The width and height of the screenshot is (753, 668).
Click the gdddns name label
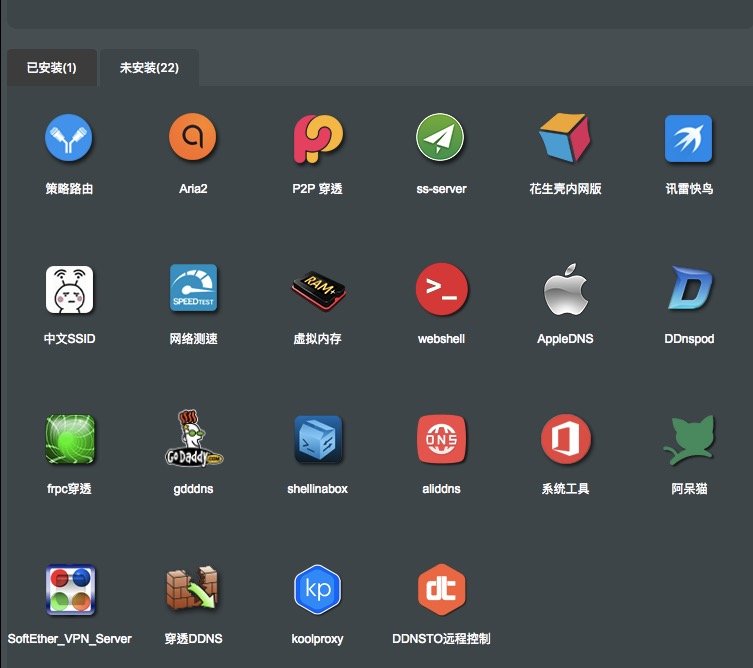click(193, 489)
